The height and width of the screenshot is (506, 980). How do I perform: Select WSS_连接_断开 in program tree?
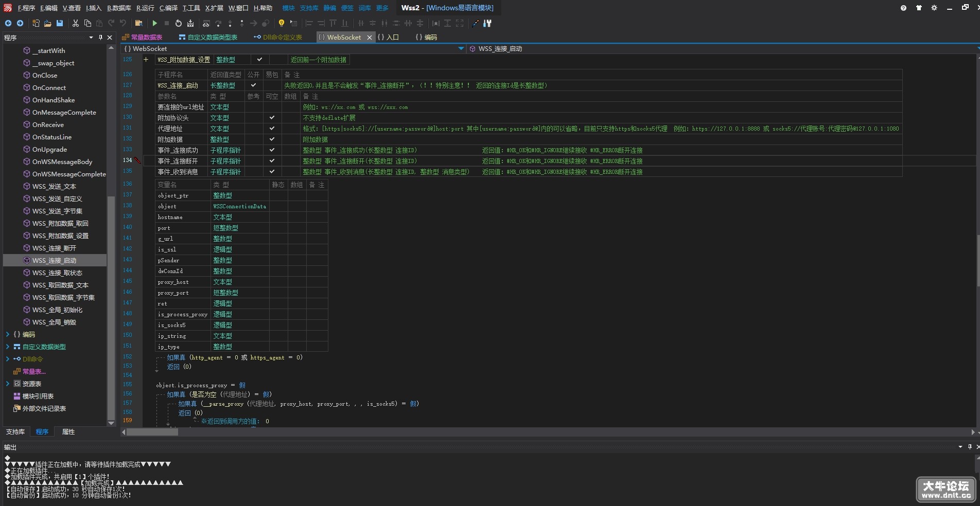click(x=54, y=248)
